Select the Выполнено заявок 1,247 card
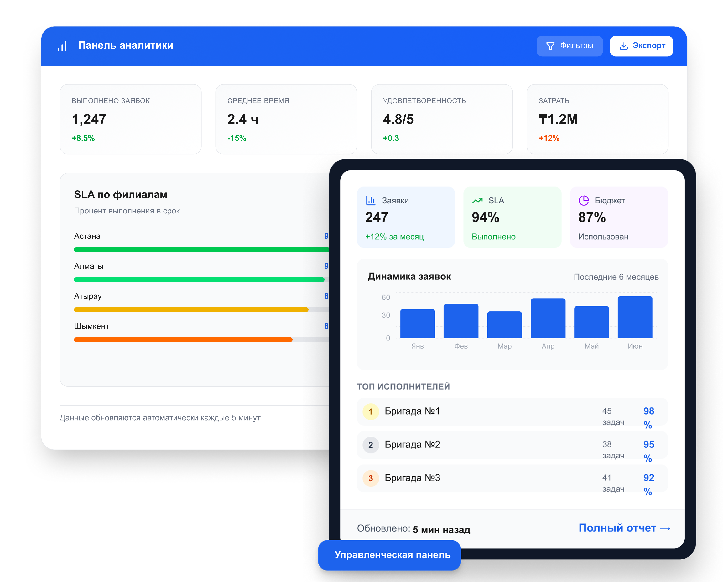 click(x=130, y=119)
